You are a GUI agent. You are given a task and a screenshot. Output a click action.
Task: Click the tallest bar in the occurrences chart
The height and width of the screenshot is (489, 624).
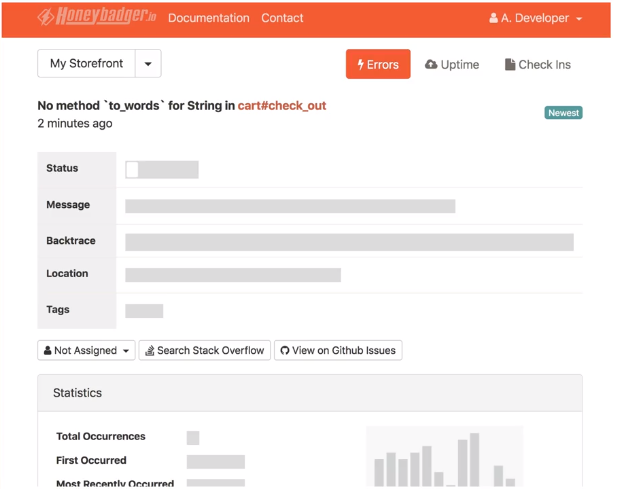[x=474, y=459]
